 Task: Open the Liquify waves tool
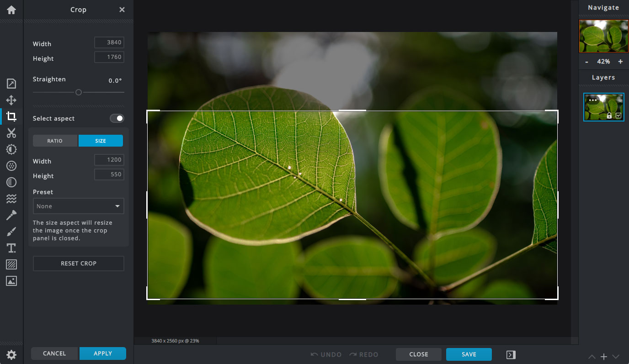point(11,199)
